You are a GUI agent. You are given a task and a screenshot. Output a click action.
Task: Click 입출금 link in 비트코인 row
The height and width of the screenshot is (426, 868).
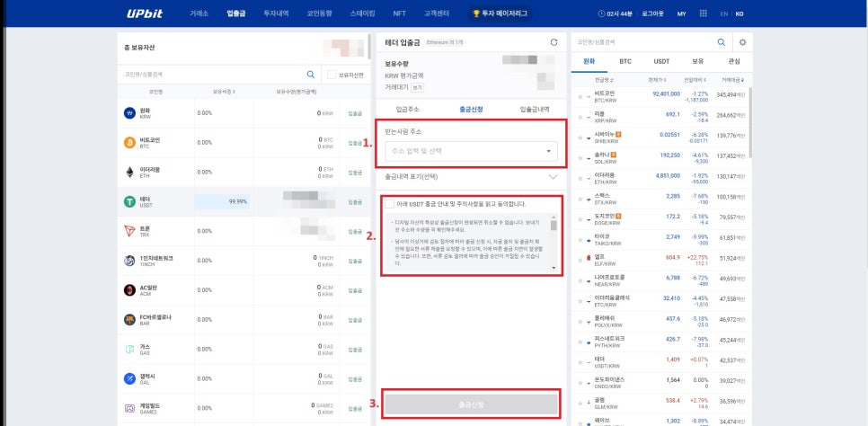click(355, 142)
